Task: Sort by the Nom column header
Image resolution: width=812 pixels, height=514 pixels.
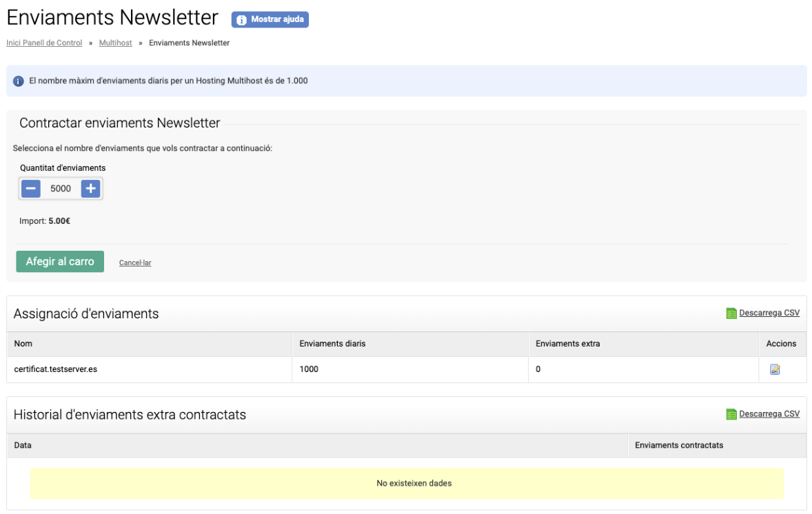Action: tap(23, 344)
